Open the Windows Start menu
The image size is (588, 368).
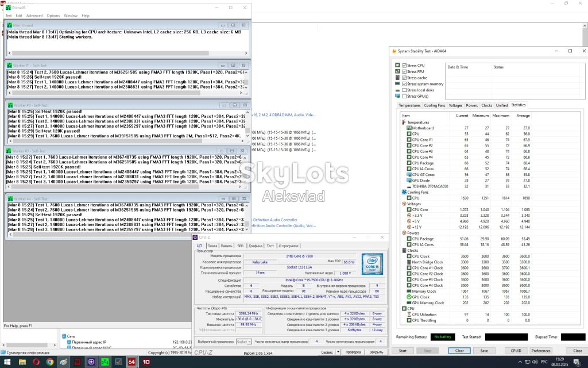click(7, 362)
